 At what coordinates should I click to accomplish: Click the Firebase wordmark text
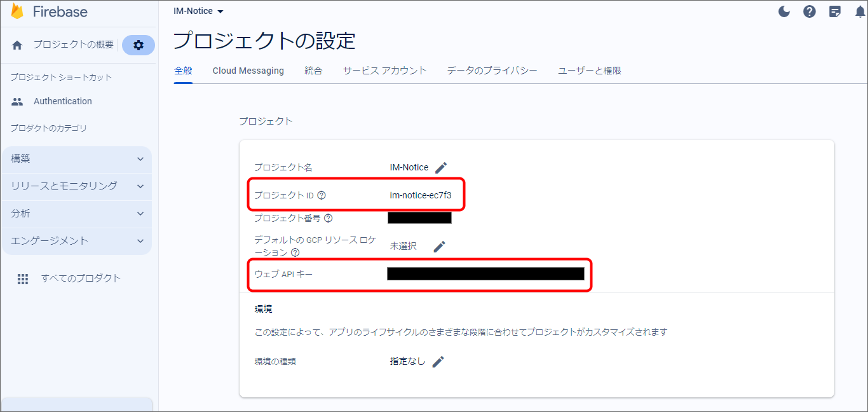[x=60, y=12]
